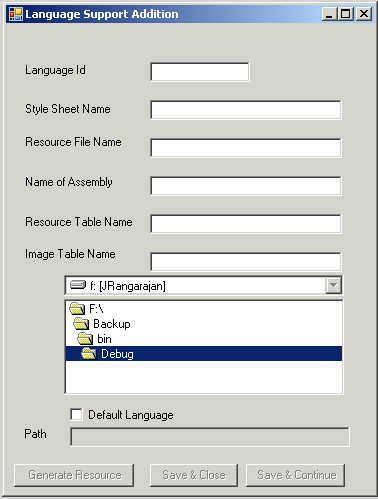Focus the Name of Assembly field
This screenshot has height=499, width=378.
coord(246,186)
